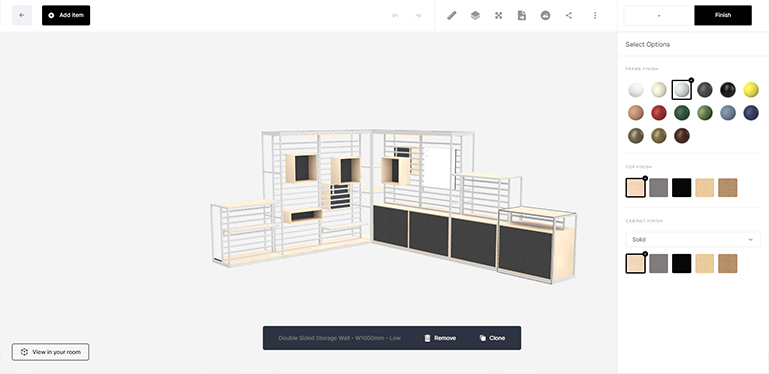Expand the Solid cabinet finish dropdown
This screenshot has width=769, height=374.
coord(692,239)
